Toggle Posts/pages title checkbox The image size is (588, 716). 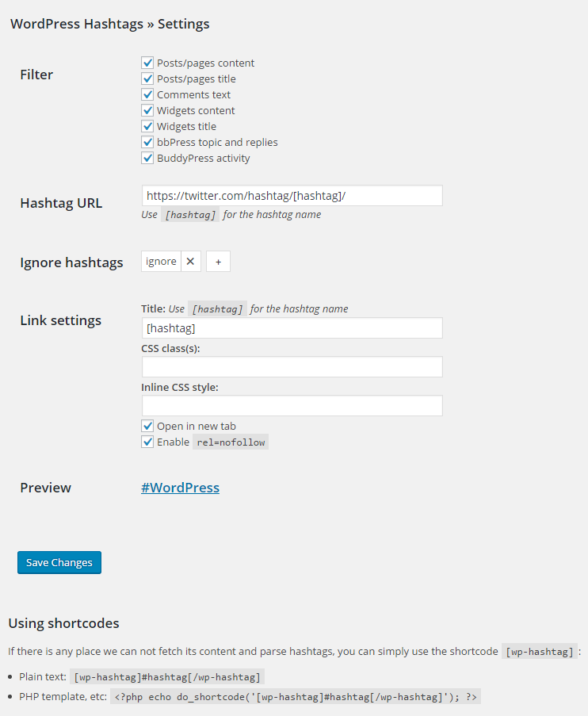point(147,79)
